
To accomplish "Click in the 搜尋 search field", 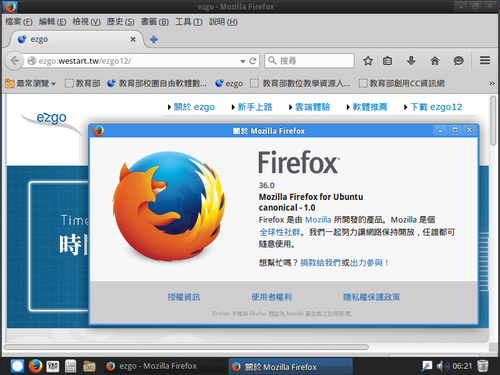I will click(x=309, y=61).
